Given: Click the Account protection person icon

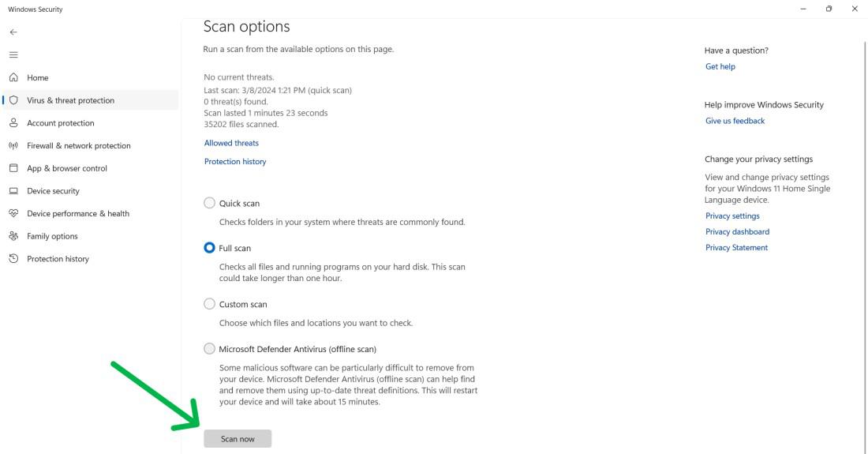Looking at the screenshot, I should pos(13,123).
